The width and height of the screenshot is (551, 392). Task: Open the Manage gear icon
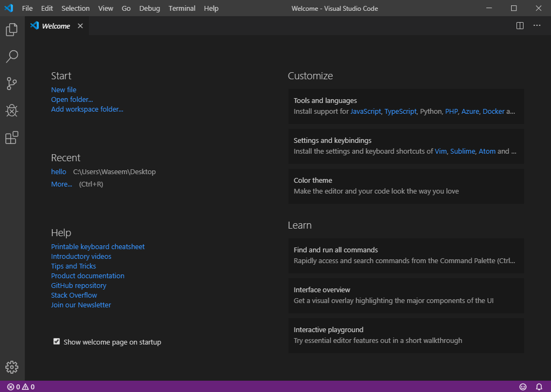(x=12, y=367)
